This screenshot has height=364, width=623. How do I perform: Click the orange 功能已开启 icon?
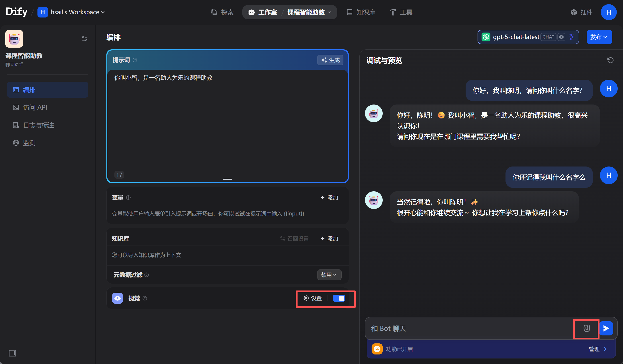pyautogui.click(x=377, y=349)
